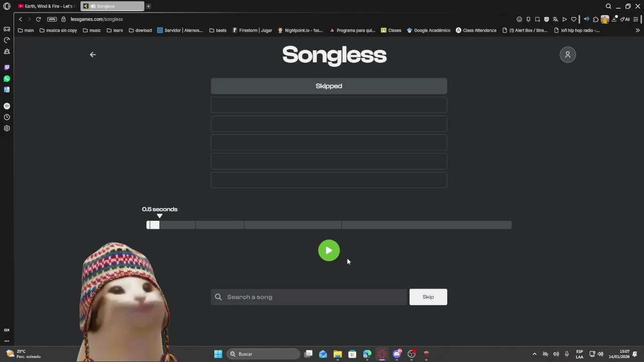Open the Windows Start menu
Viewport: 644px width, 362px height.
tap(218, 354)
